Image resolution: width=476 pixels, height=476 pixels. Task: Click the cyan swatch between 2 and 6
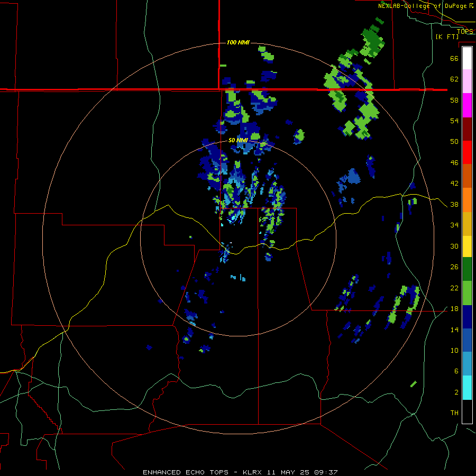(x=467, y=388)
